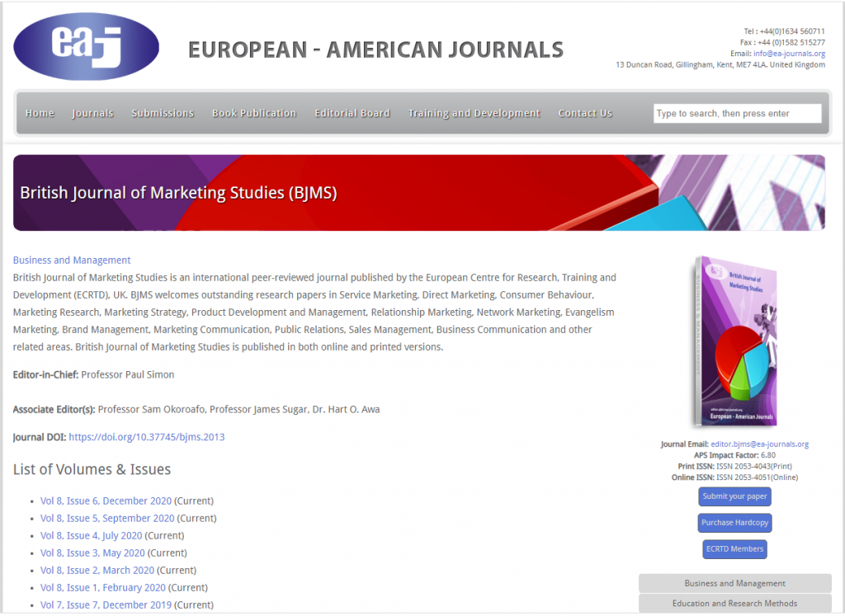Click the Submit your paper button
Screen dimensions: 845x616
[x=734, y=496]
